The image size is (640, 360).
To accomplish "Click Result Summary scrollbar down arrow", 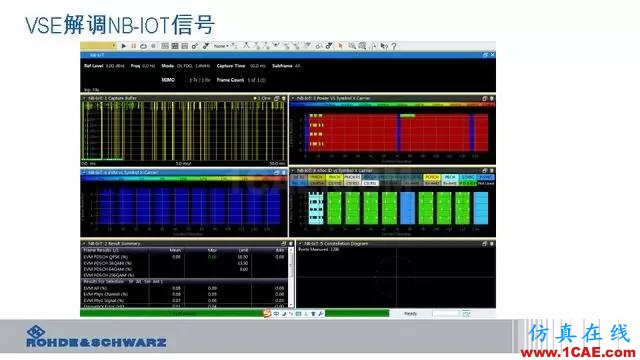I will pyautogui.click(x=291, y=305).
